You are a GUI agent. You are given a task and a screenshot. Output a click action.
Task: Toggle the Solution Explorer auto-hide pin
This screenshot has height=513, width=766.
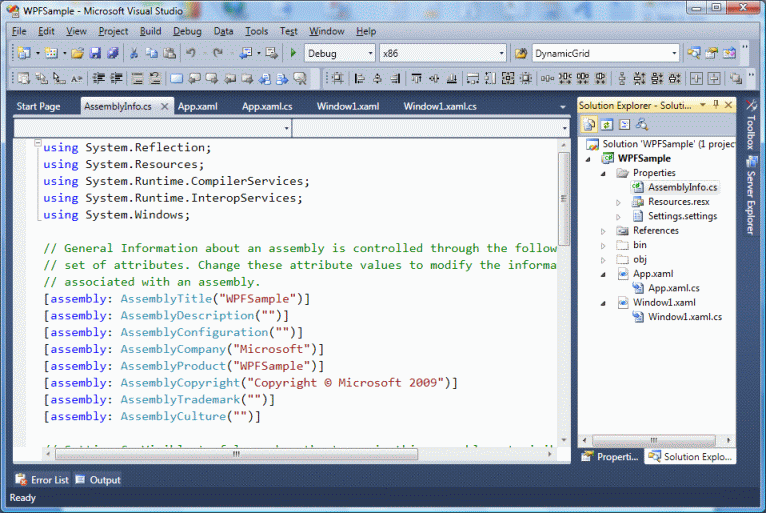coord(714,105)
